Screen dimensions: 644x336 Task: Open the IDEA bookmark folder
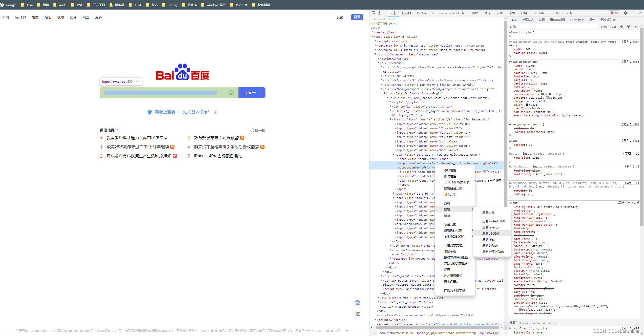coord(135,5)
